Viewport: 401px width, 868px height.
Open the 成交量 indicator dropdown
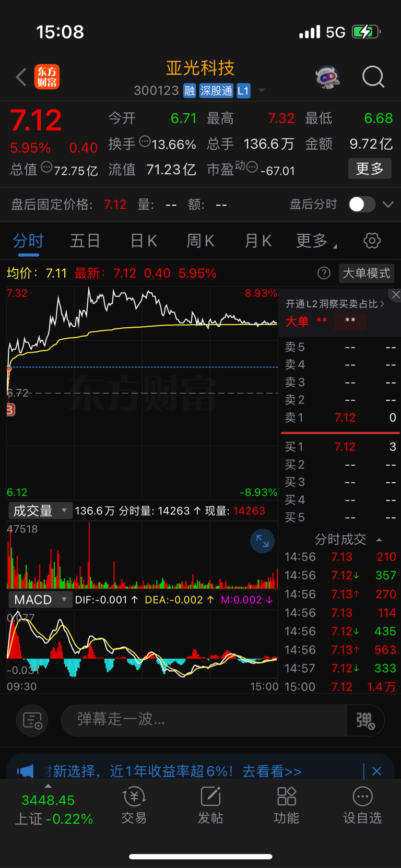click(40, 510)
